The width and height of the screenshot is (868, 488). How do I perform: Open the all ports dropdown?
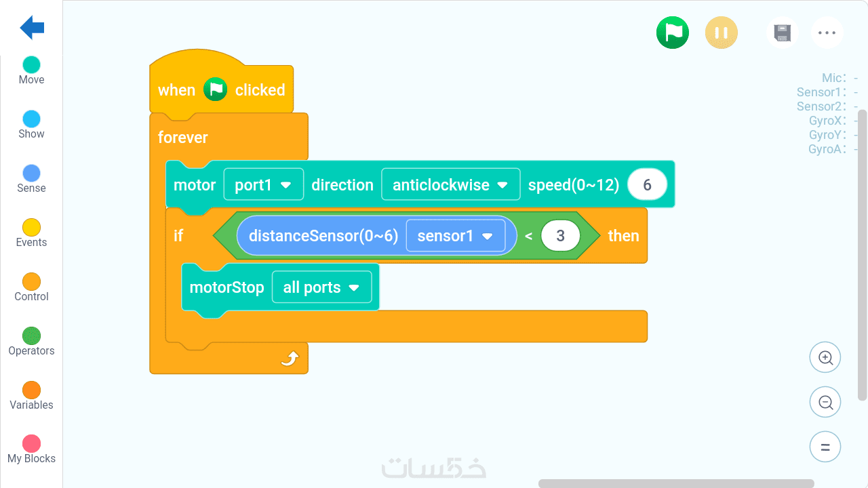[x=321, y=287]
